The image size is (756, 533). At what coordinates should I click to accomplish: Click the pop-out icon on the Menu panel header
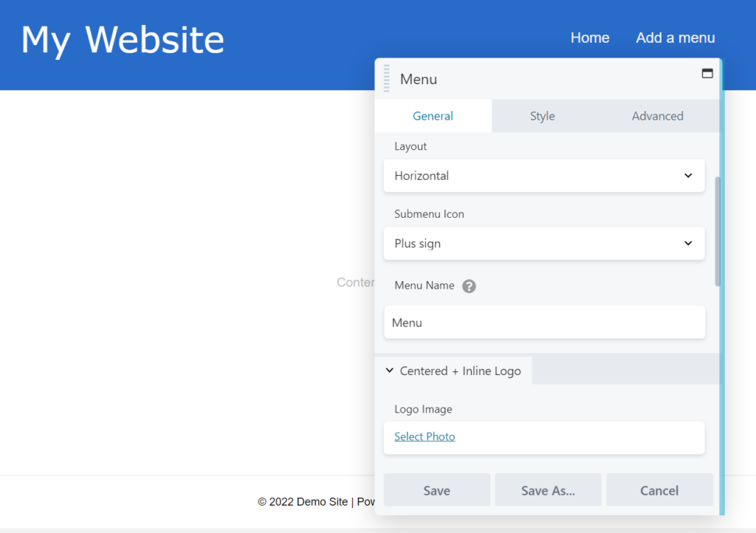pos(707,72)
